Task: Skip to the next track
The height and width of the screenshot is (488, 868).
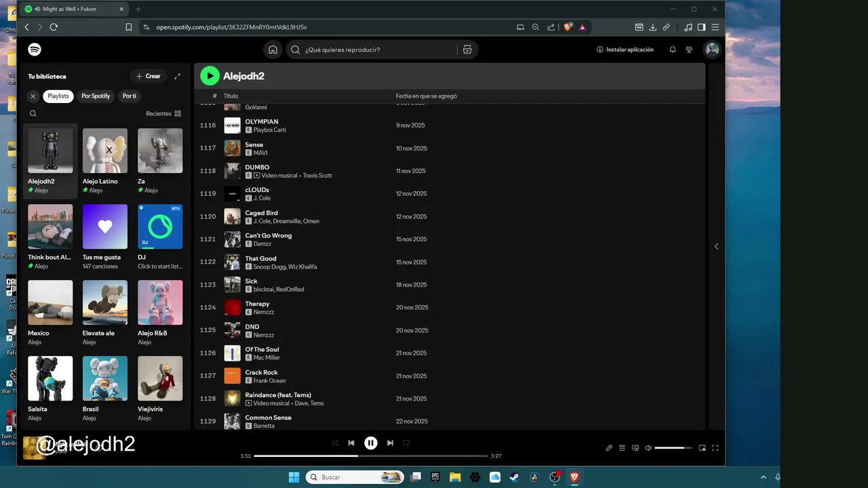Action: (x=390, y=443)
